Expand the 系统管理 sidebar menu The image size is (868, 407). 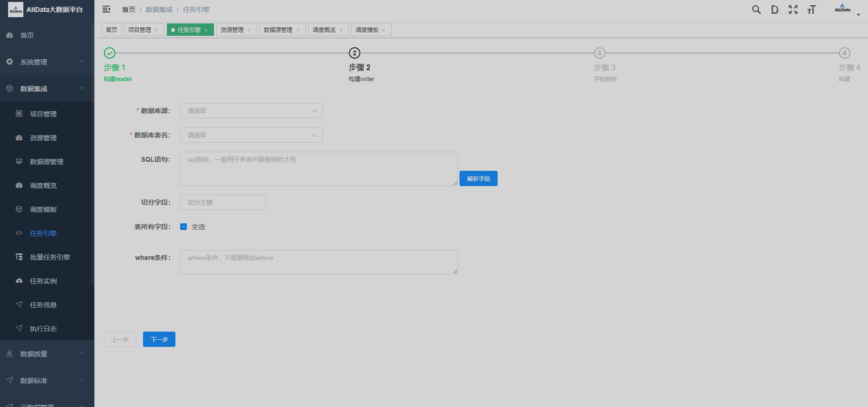(x=47, y=62)
